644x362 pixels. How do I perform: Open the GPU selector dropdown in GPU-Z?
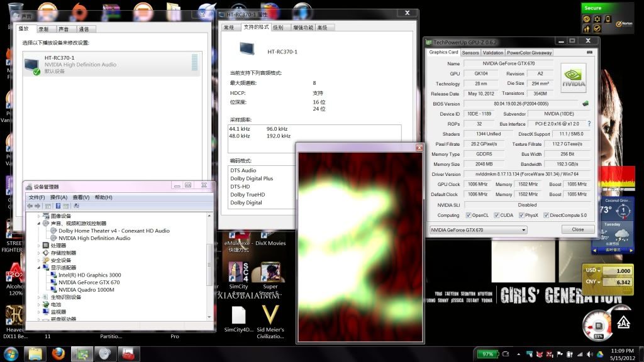pyautogui.click(x=478, y=230)
